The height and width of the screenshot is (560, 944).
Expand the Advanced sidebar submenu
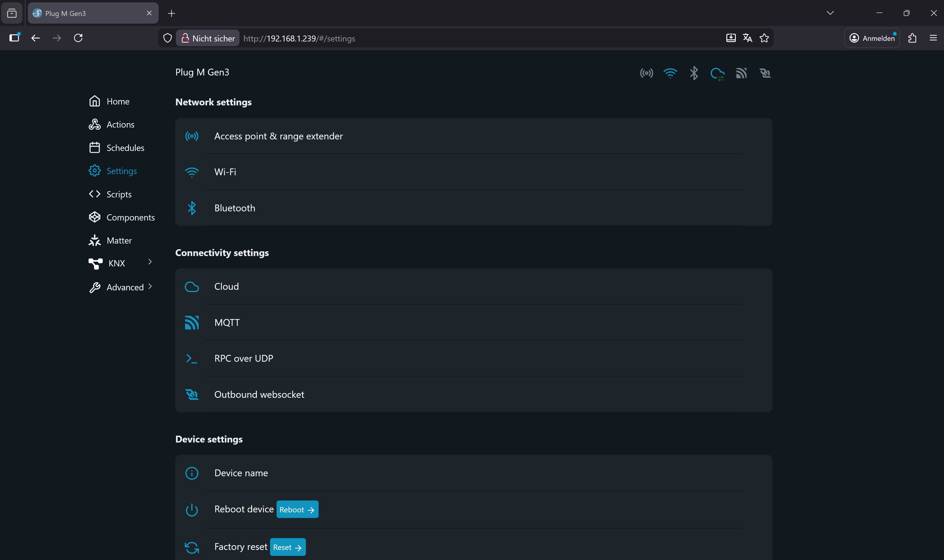click(x=150, y=287)
